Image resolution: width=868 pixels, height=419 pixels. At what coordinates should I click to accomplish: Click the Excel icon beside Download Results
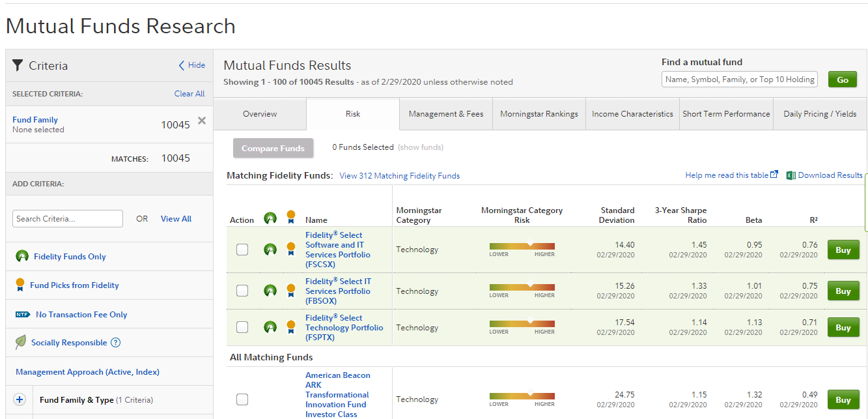point(791,175)
